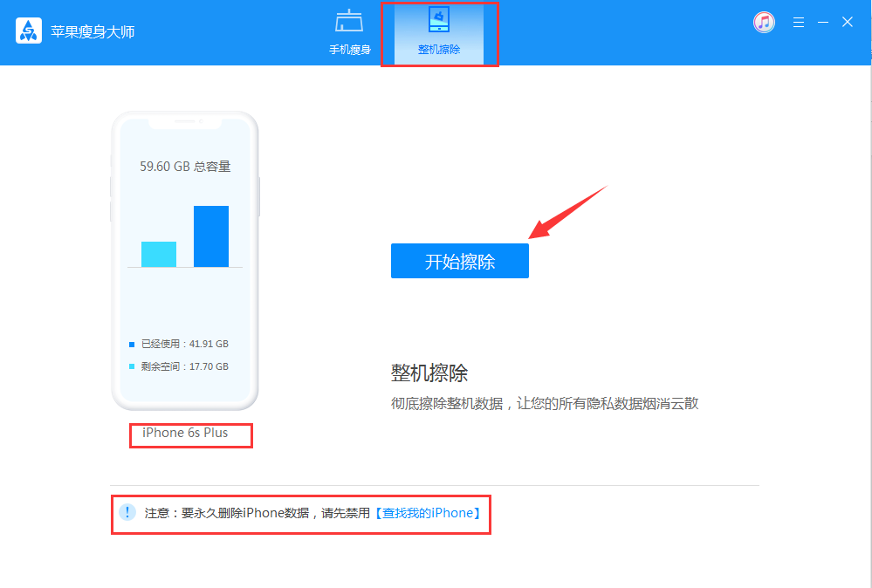The image size is (872, 588).
Task: Open the hamburger menu in title bar
Action: [799, 22]
